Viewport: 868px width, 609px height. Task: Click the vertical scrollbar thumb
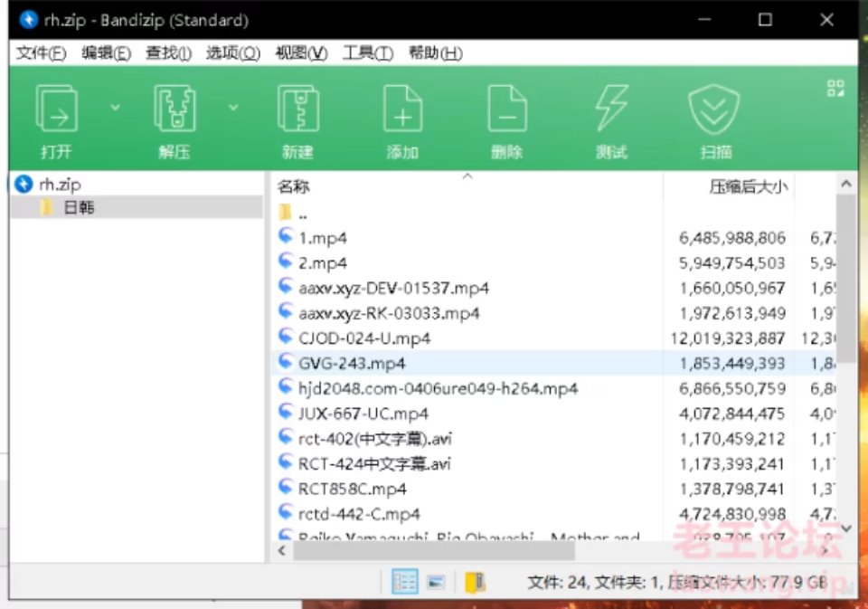click(x=846, y=277)
